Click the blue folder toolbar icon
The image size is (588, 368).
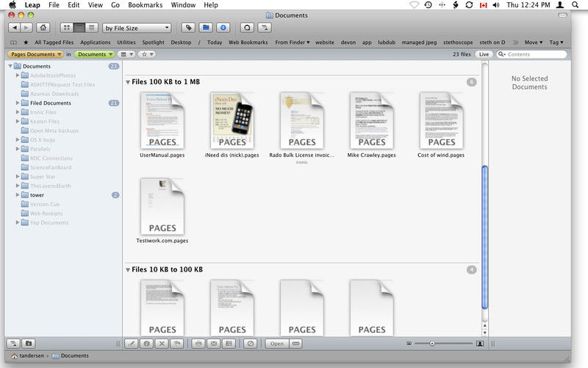tap(206, 28)
